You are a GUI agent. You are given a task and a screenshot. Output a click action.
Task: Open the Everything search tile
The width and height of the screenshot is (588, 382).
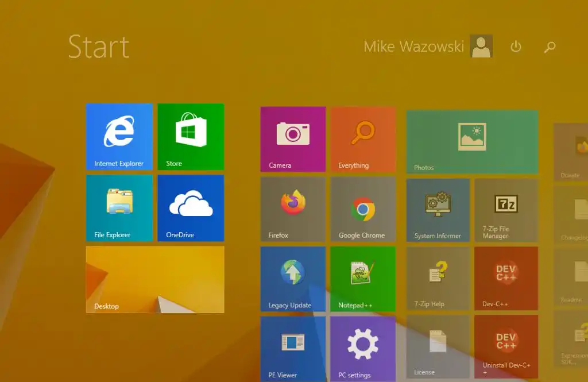tap(363, 139)
